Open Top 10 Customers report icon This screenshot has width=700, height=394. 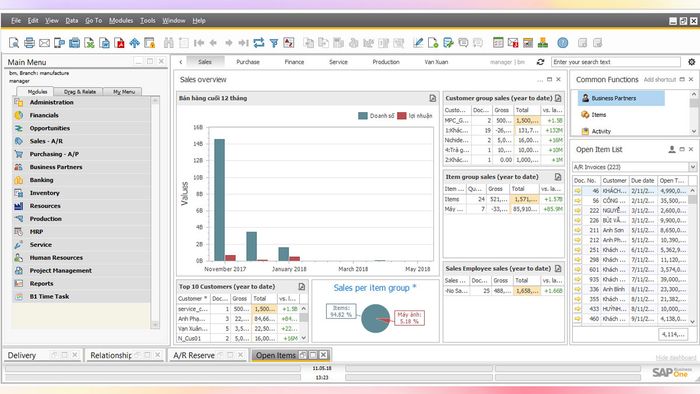click(x=302, y=286)
